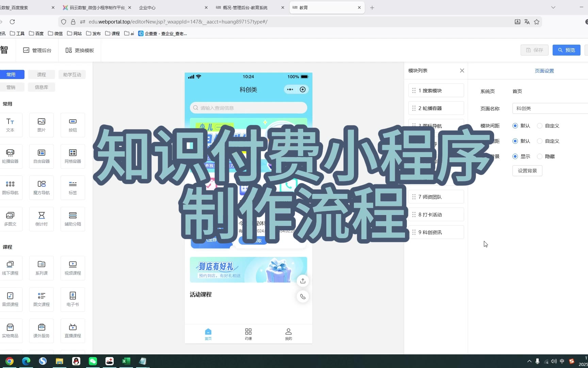Click the 网格容器 grid container icon

click(73, 156)
